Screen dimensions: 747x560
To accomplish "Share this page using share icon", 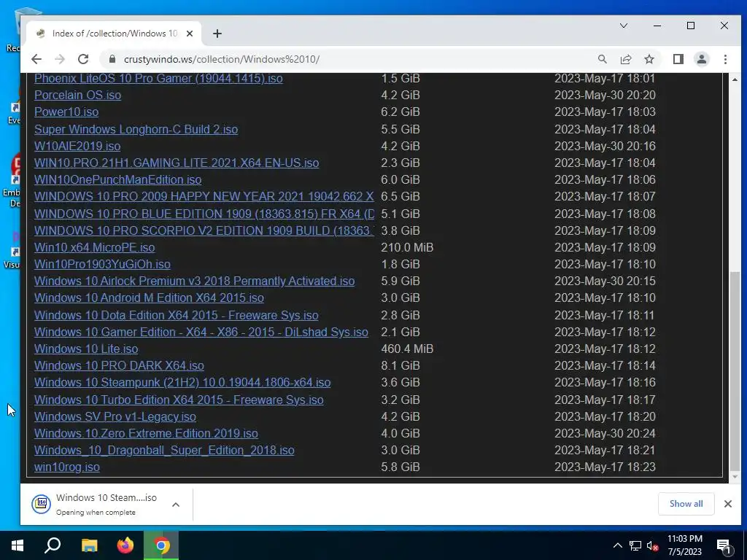I will 625,59.
